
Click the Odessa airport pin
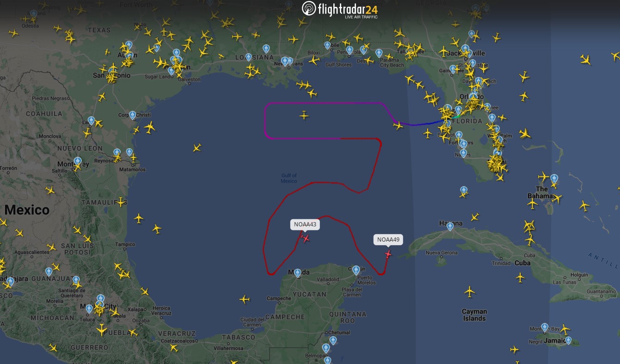coord(33,14)
